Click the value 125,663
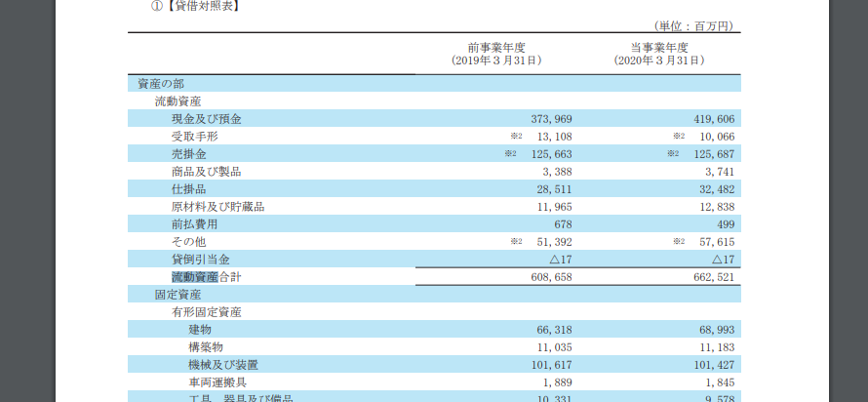This screenshot has width=868, height=402. (x=551, y=154)
